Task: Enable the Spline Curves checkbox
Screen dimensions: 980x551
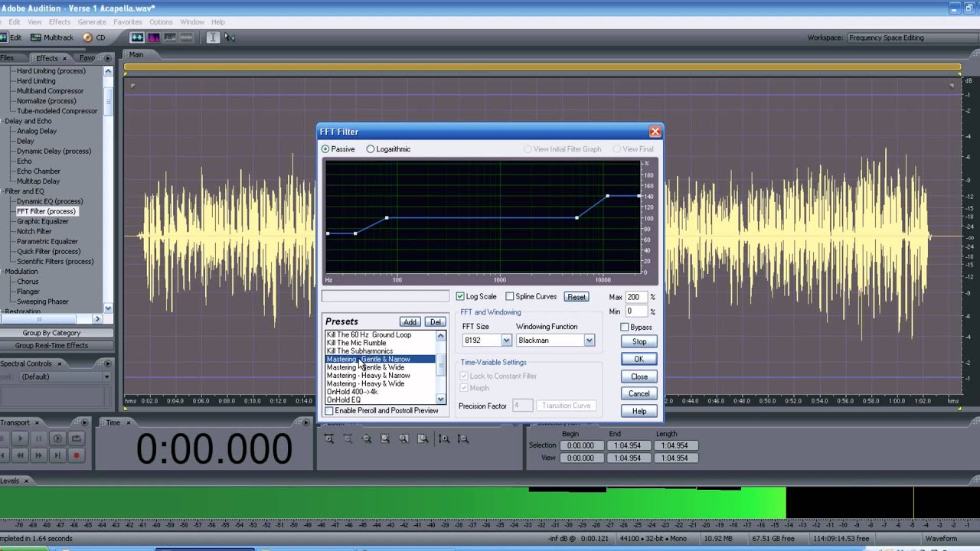Action: 510,297
